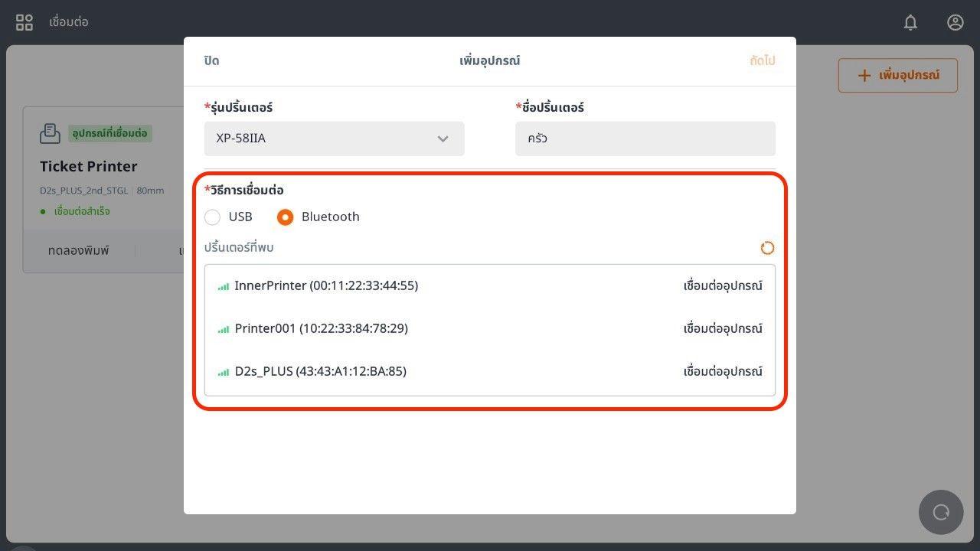Click ถัดไป to go next
Image resolution: width=980 pixels, height=551 pixels.
[x=762, y=60]
